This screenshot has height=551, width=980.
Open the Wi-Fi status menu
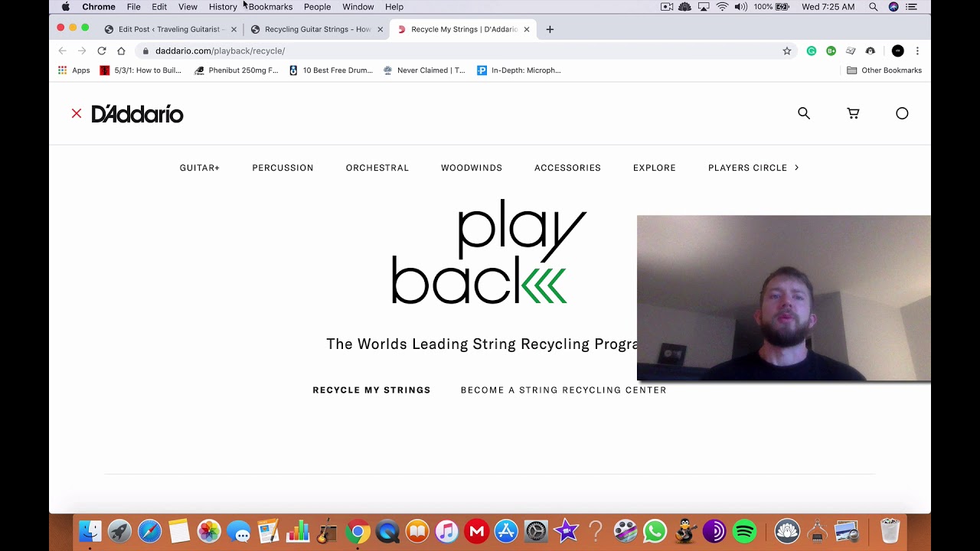coord(722,7)
